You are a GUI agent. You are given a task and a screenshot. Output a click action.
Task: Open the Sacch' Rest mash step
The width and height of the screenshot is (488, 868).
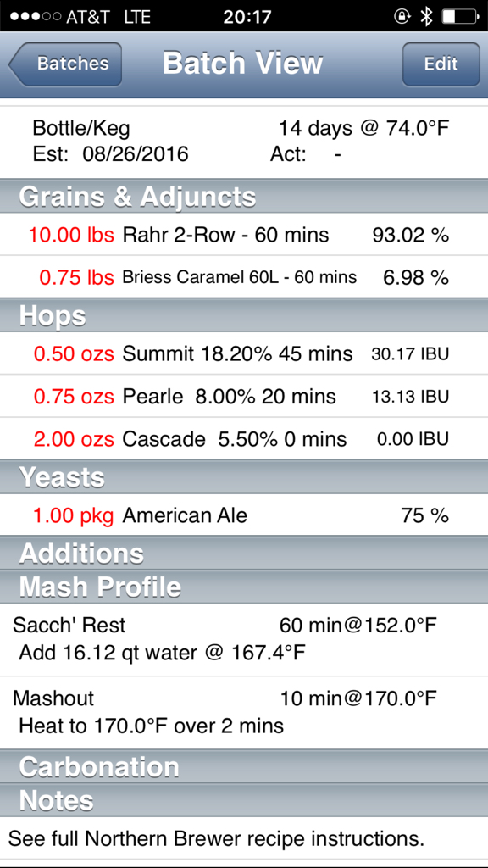pos(244,639)
